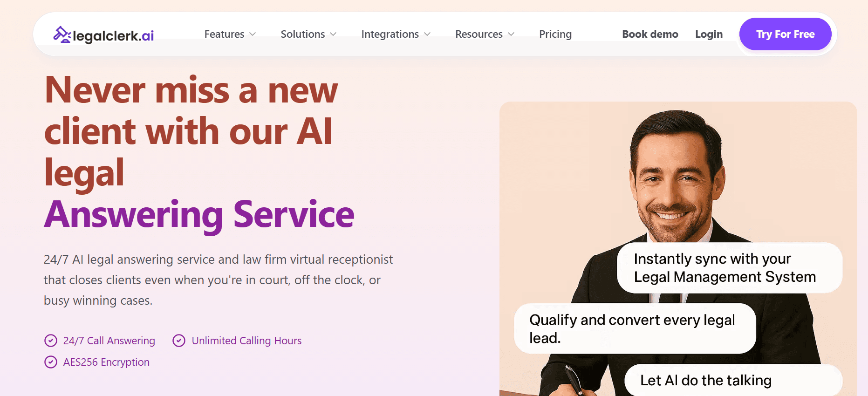Image resolution: width=868 pixels, height=396 pixels.
Task: Click the Let AI do the talking bubble
Action: 733,380
